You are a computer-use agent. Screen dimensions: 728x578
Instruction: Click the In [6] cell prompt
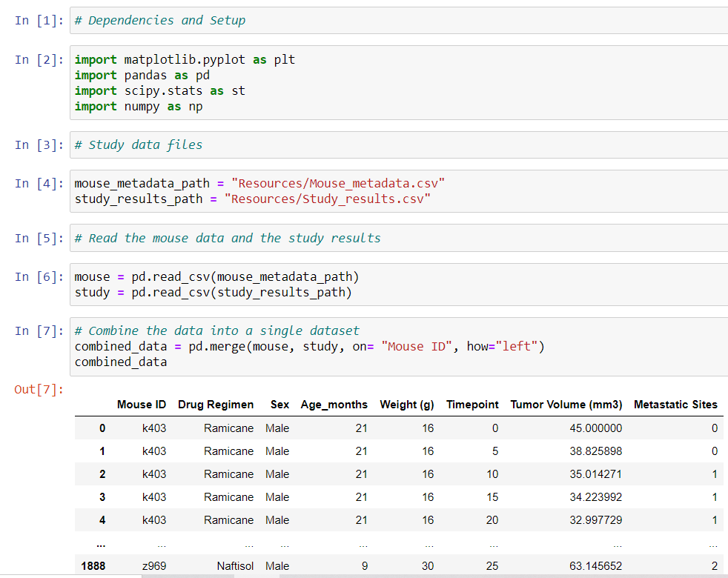(x=39, y=277)
